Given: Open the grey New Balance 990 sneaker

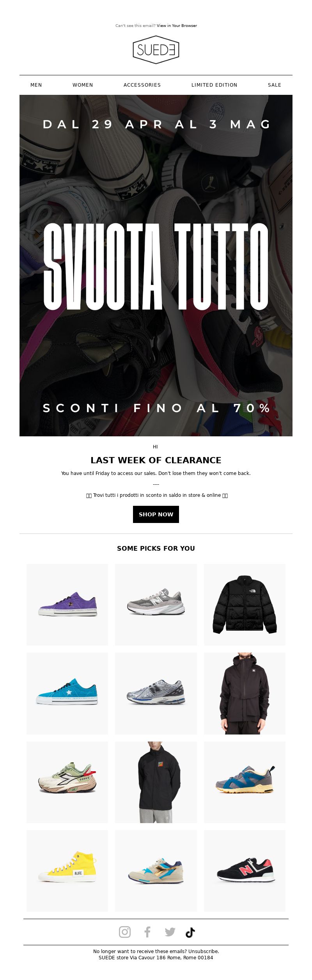Looking at the screenshot, I should click(156, 605).
